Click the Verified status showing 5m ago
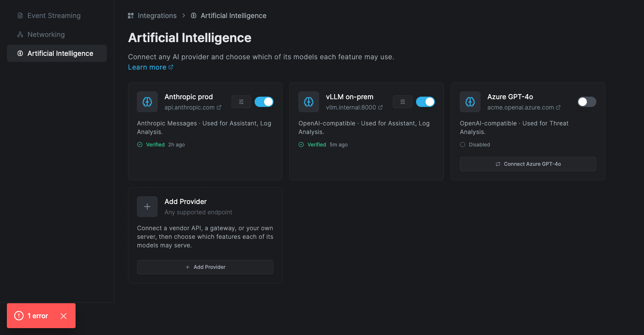This screenshot has height=335, width=644. click(x=323, y=145)
